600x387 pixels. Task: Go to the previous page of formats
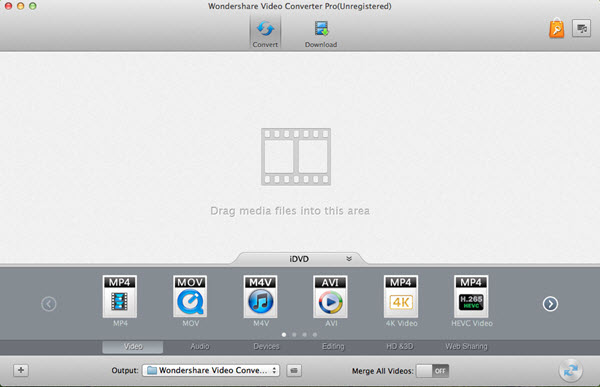click(49, 304)
